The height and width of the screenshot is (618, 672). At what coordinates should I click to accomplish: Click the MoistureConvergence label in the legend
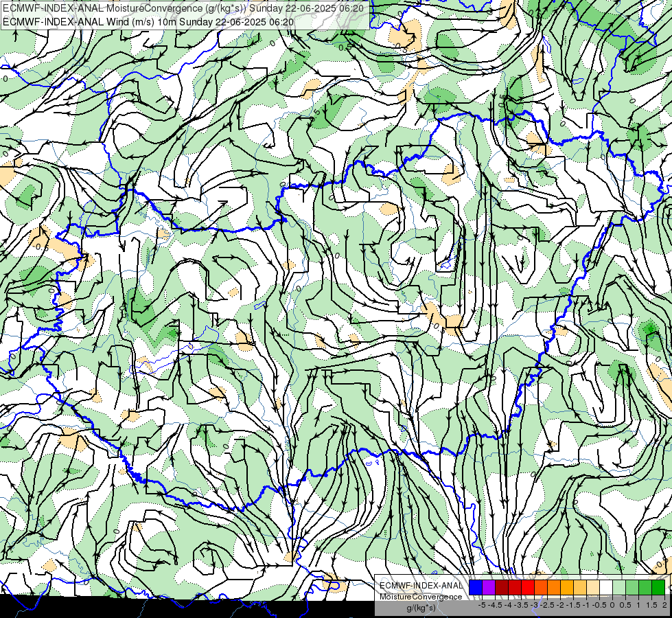pyautogui.click(x=421, y=597)
